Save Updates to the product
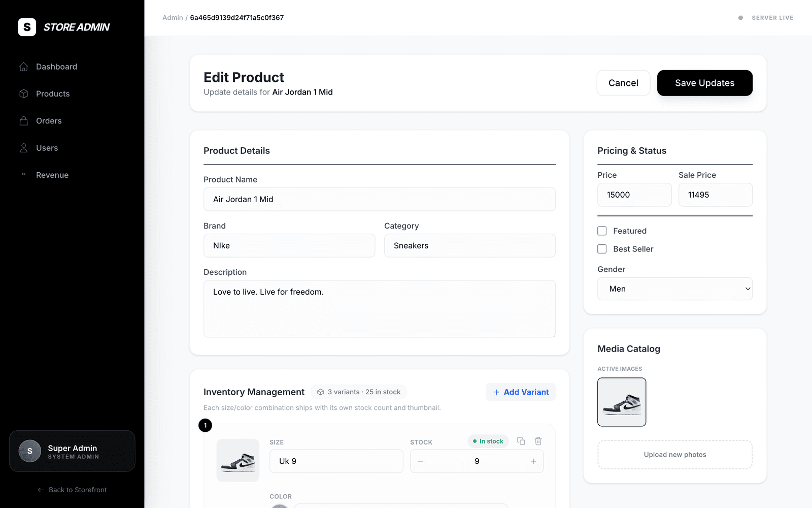Image resolution: width=812 pixels, height=508 pixels. [704, 83]
